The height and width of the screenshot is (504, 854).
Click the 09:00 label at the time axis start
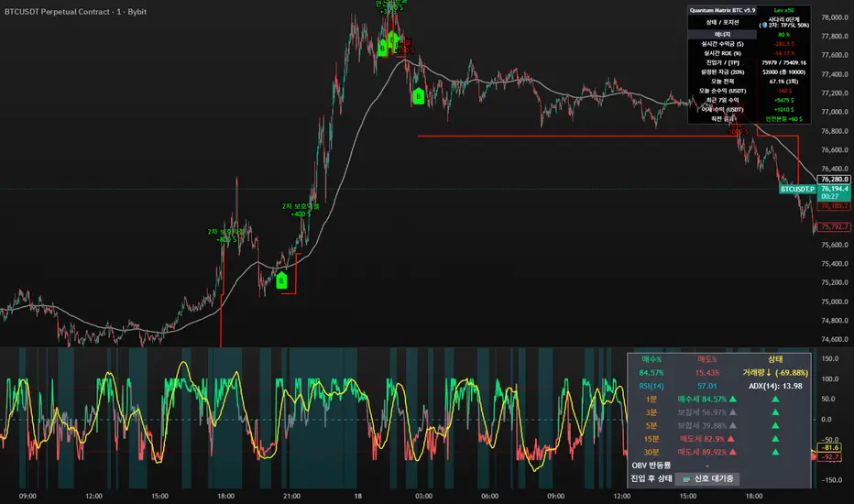[x=27, y=496]
